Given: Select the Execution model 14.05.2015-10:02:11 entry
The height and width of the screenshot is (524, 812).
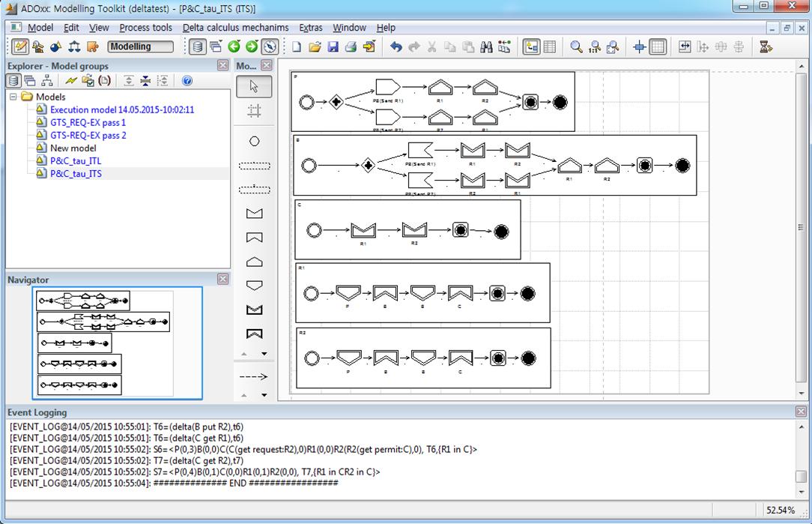Looking at the screenshot, I should [x=122, y=109].
